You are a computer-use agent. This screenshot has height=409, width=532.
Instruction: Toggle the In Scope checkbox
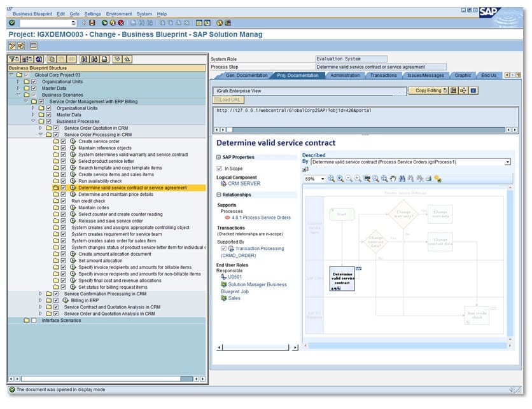[219, 168]
